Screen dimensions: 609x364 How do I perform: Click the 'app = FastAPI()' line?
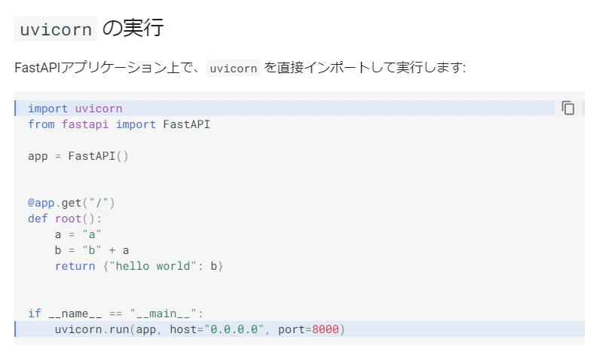[x=78, y=156]
